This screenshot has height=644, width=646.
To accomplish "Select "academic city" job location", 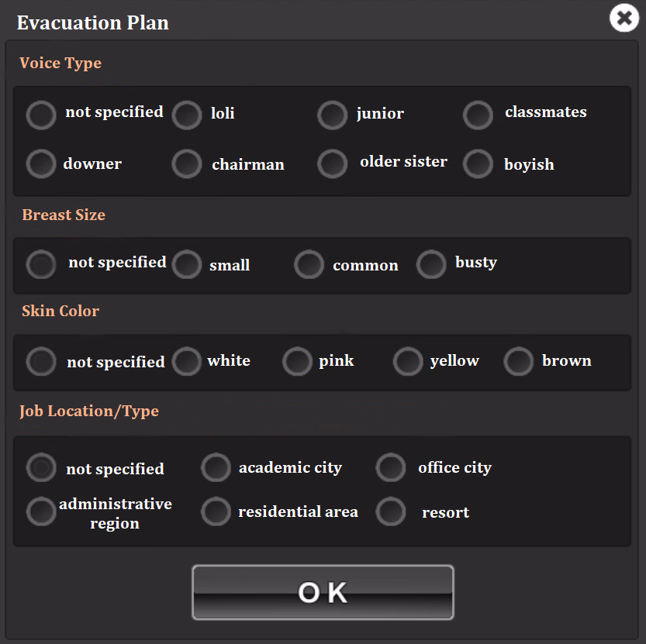I will [216, 467].
